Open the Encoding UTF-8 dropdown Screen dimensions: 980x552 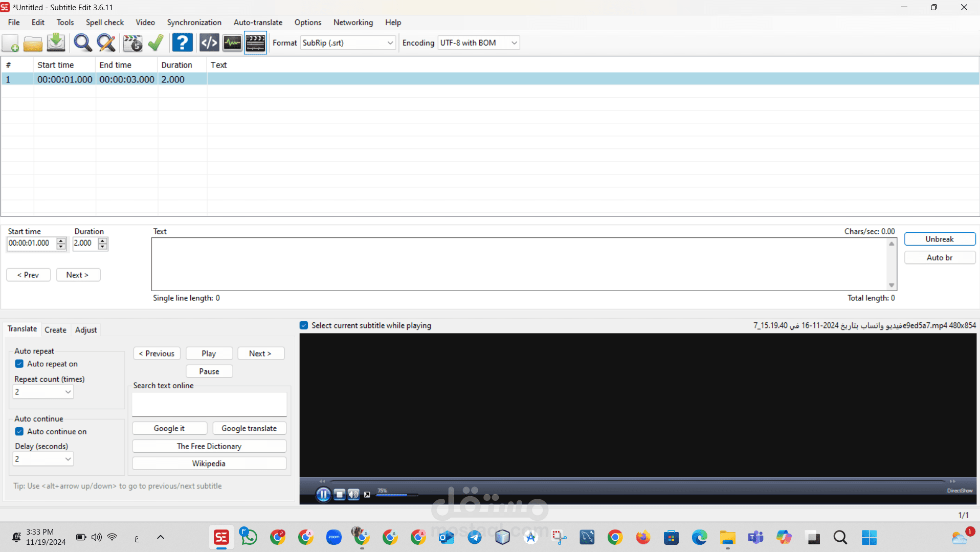pyautogui.click(x=479, y=43)
